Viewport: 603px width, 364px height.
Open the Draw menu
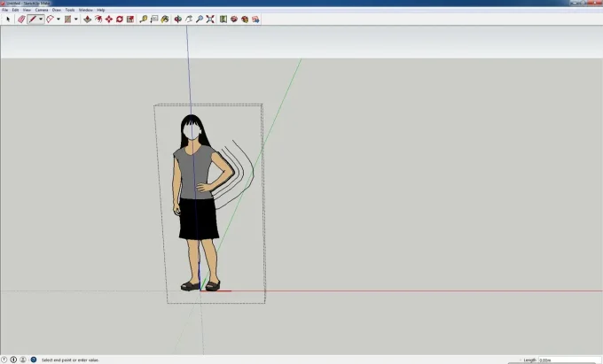coord(56,10)
